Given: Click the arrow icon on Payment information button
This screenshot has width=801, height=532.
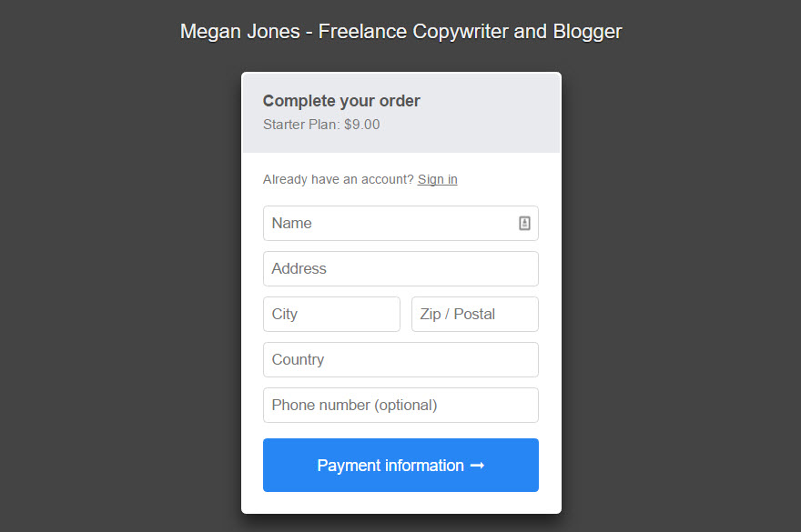Looking at the screenshot, I should click(477, 466).
